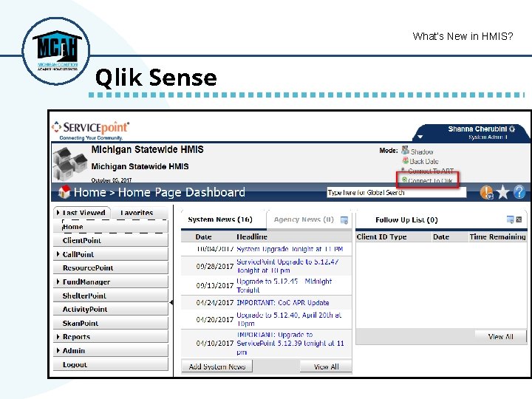
Task: Click the ServicePoint logo
Action: [x=91, y=130]
